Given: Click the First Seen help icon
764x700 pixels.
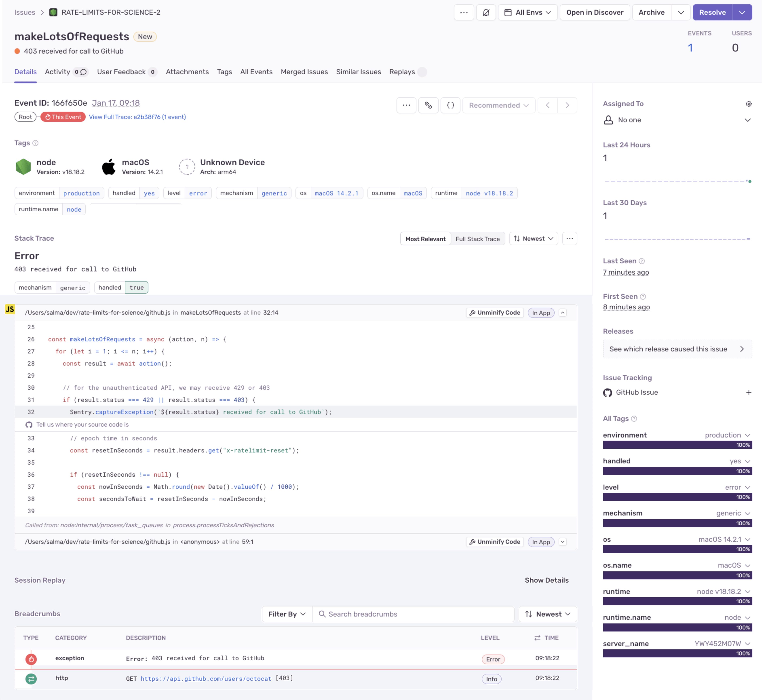Looking at the screenshot, I should tap(643, 297).
